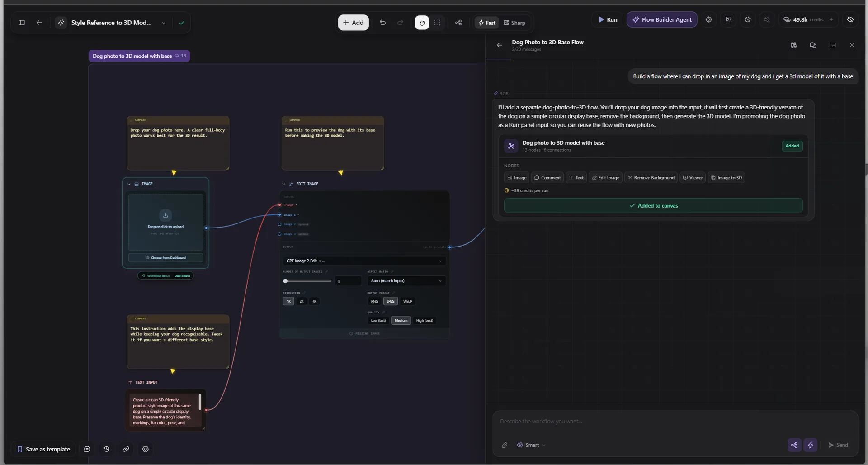The height and width of the screenshot is (465, 868).
Task: Click the Add button in toolbar
Action: point(353,23)
